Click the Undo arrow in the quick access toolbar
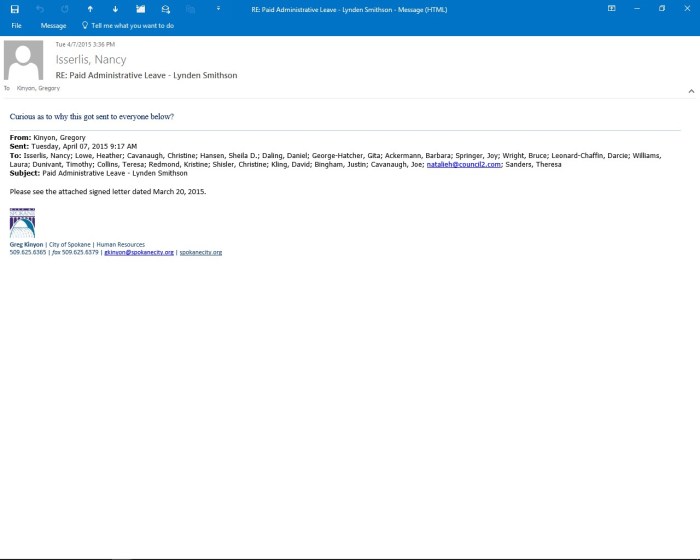700x560 pixels. tap(40, 9)
